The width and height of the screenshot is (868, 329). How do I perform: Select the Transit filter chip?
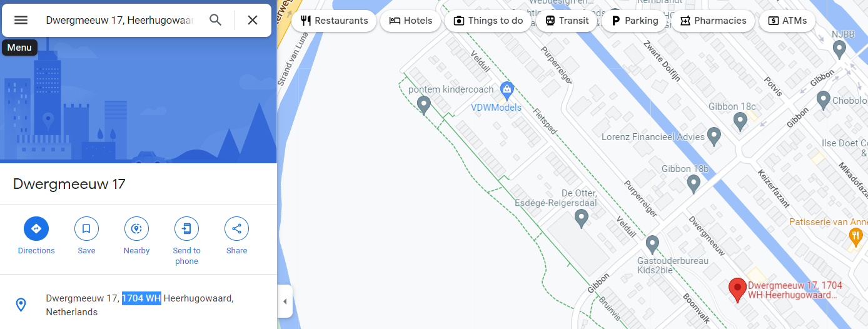[567, 21]
